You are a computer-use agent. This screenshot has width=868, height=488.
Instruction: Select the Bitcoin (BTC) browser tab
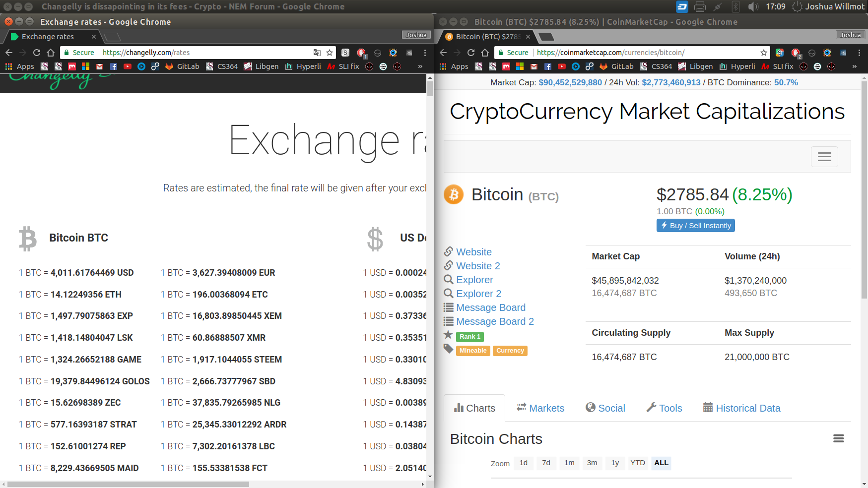point(487,37)
